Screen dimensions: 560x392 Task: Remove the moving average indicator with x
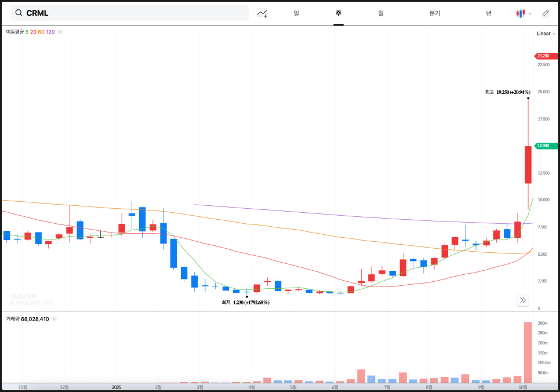(x=60, y=32)
